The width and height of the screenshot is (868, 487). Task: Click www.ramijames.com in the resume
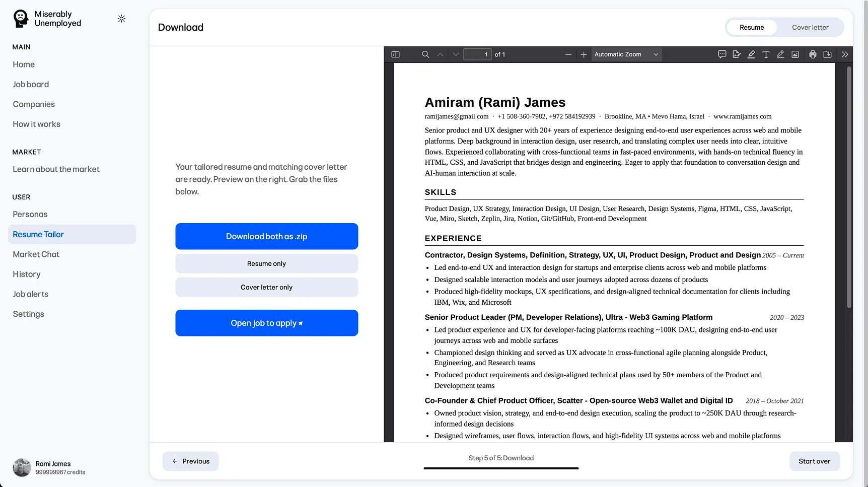click(742, 116)
